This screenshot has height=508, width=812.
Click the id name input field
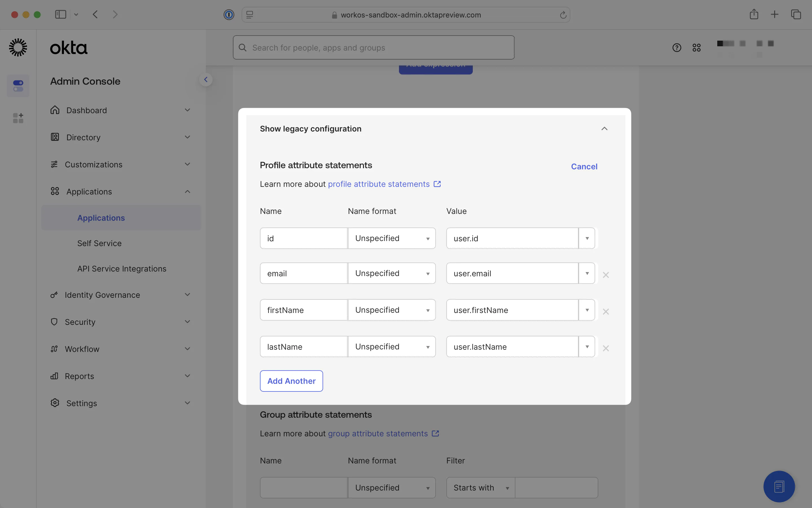[x=304, y=238]
